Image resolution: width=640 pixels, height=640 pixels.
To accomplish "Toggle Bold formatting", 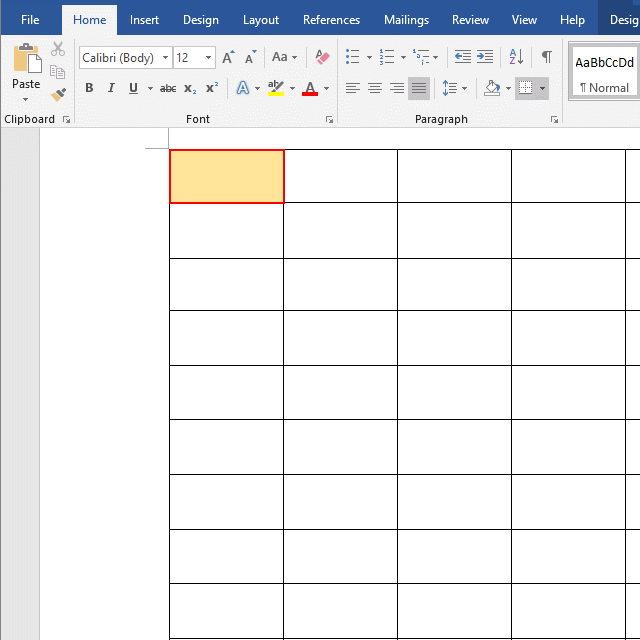I will pos(89,88).
